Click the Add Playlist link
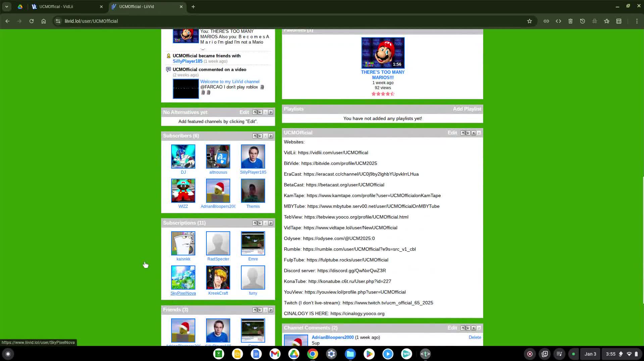 pos(467,109)
